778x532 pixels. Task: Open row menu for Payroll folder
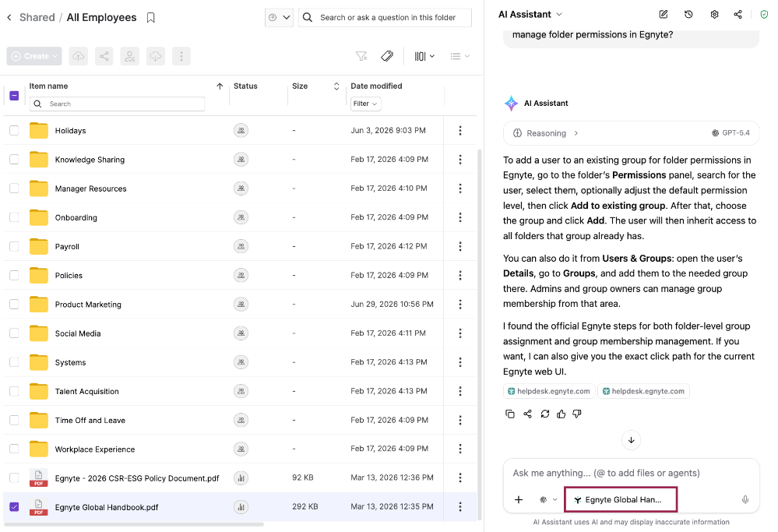(460, 246)
